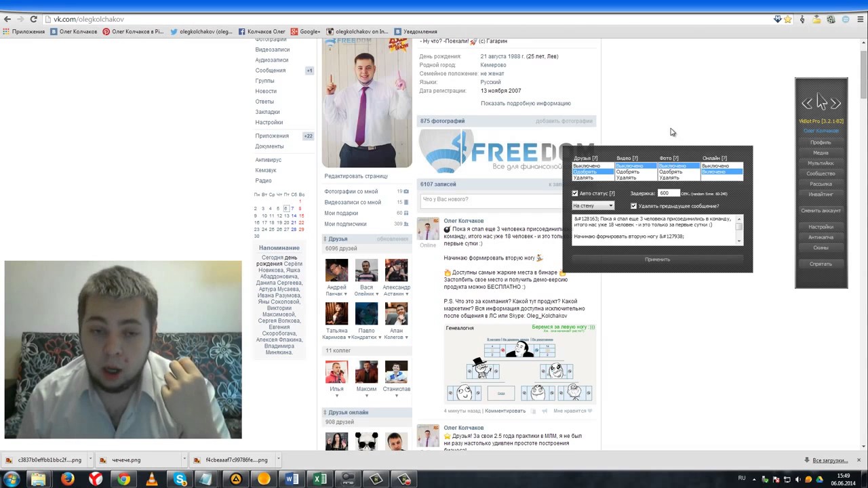Open Редактировать страницу link
Viewport: 868px width, 488px height.
coord(356,176)
